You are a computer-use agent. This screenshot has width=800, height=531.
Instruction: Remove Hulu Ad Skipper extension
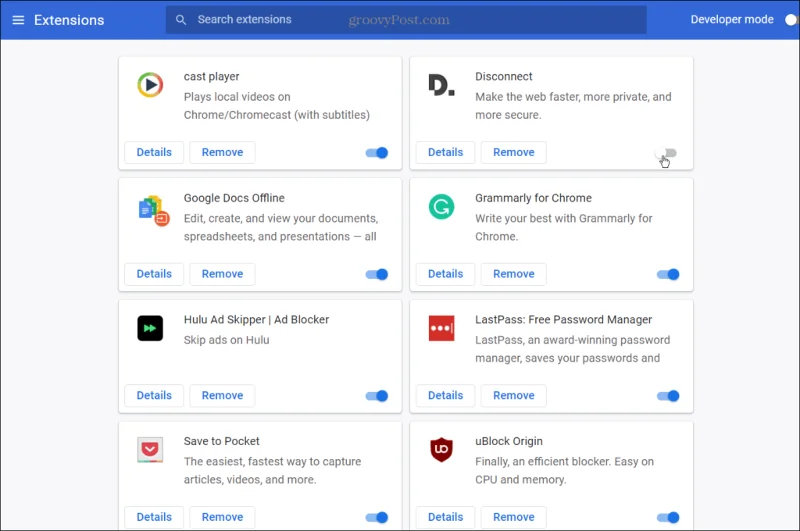[x=222, y=395]
